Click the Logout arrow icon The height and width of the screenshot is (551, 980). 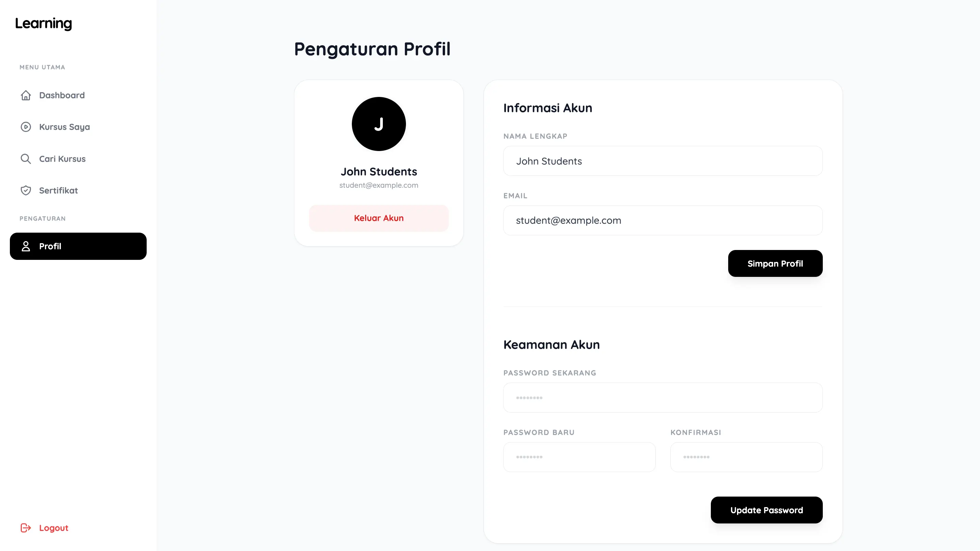point(26,528)
